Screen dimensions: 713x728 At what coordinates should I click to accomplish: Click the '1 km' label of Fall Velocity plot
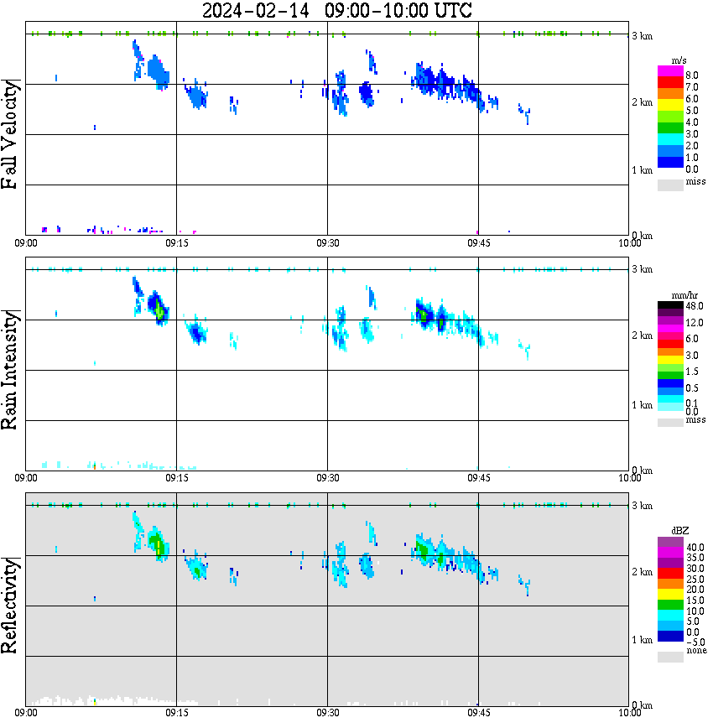coord(643,170)
